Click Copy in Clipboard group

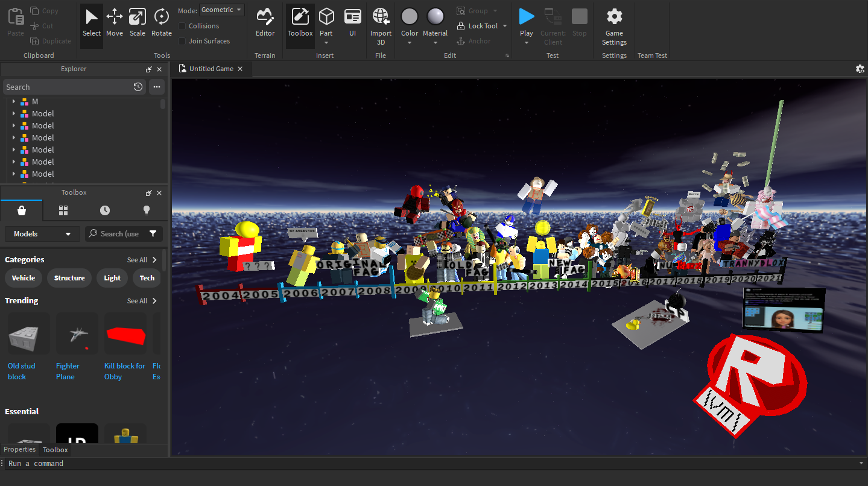click(x=45, y=11)
